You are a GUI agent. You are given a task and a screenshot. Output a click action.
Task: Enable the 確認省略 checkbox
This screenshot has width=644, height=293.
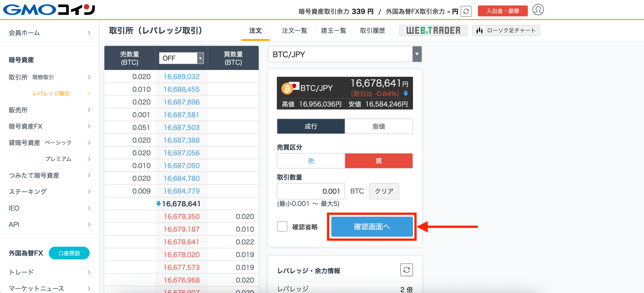point(282,227)
